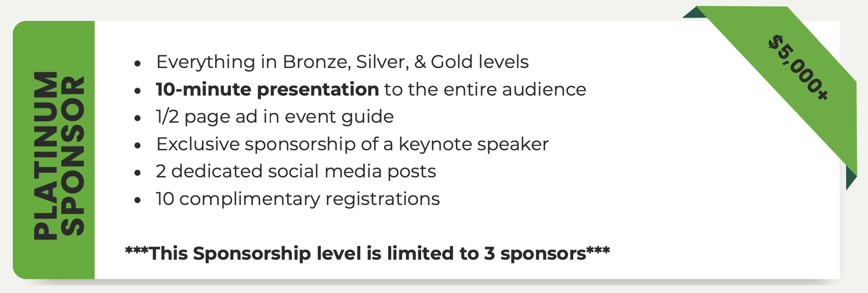This screenshot has width=868, height=293.
Task: Click the bullet before 2 dedicated social media
Action: [137, 172]
